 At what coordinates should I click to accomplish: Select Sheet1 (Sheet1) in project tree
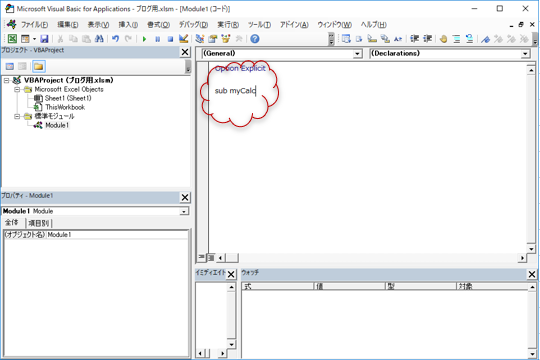68,98
